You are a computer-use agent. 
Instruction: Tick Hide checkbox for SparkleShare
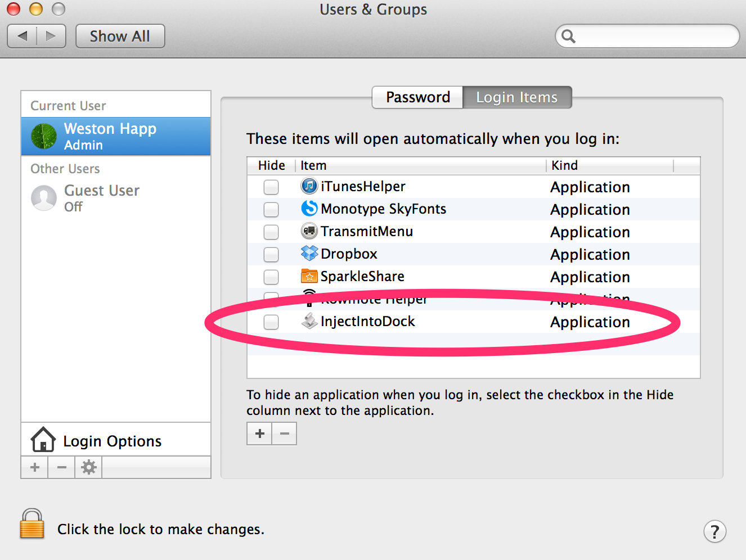point(271,277)
